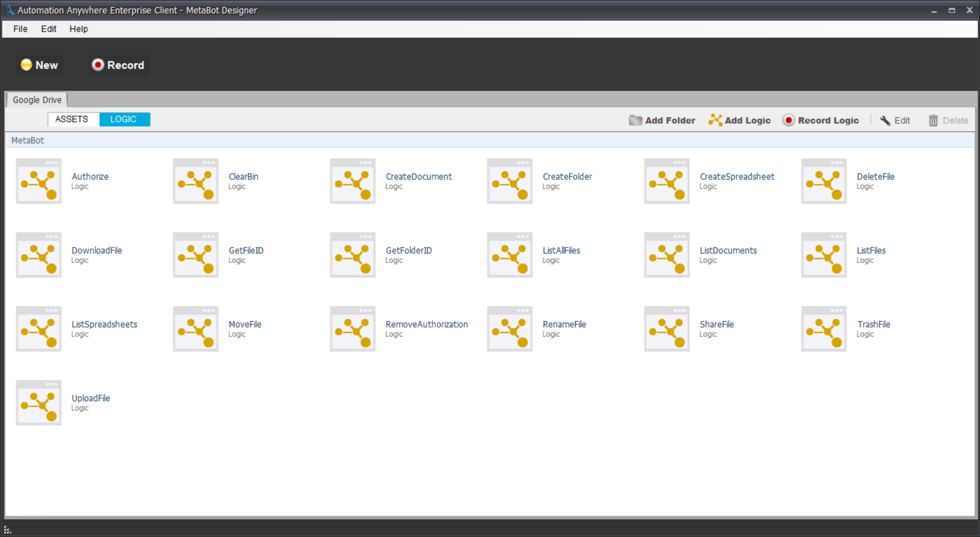The image size is (980, 537).
Task: Select the CreateSpreadsheet logic icon
Action: [667, 181]
